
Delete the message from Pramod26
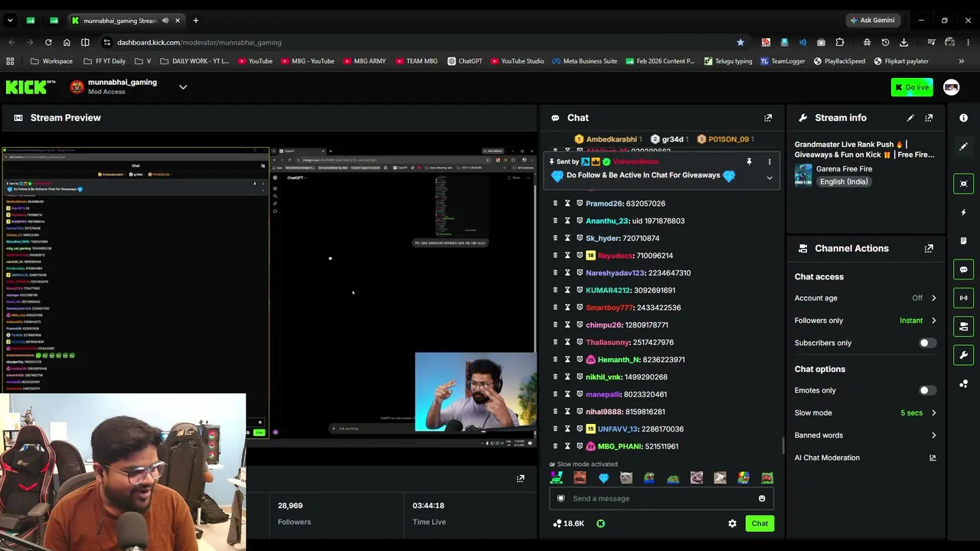555,204
